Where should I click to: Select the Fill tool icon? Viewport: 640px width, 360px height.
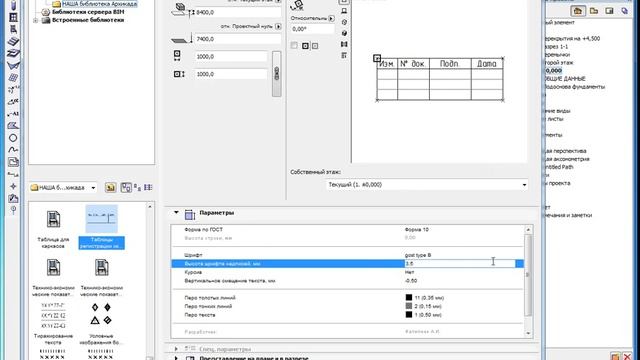[x=13, y=126]
